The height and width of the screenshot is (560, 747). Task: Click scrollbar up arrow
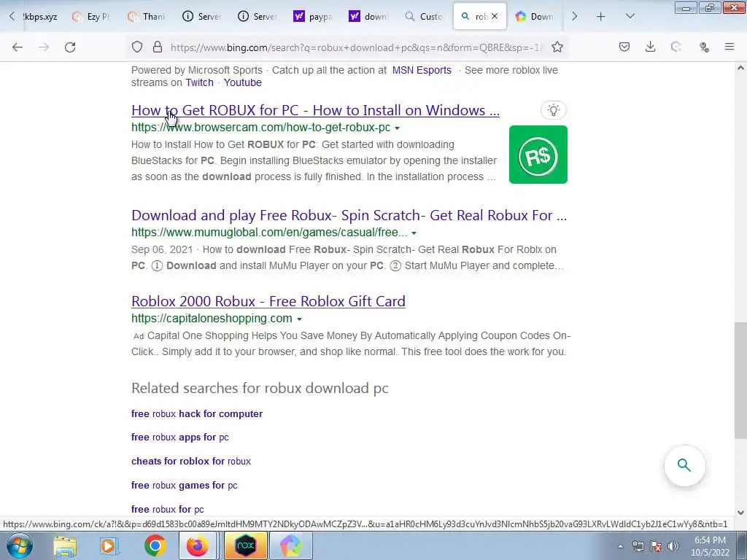[x=740, y=68]
